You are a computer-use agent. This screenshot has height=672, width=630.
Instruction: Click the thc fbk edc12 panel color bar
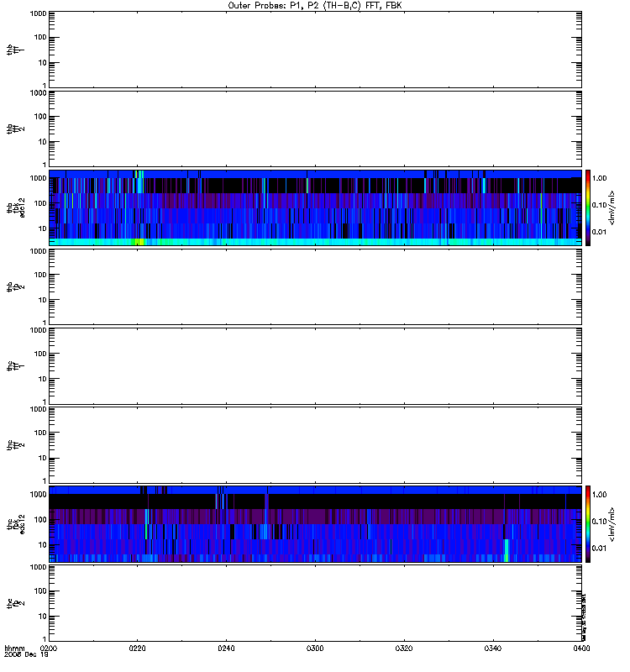(x=588, y=523)
